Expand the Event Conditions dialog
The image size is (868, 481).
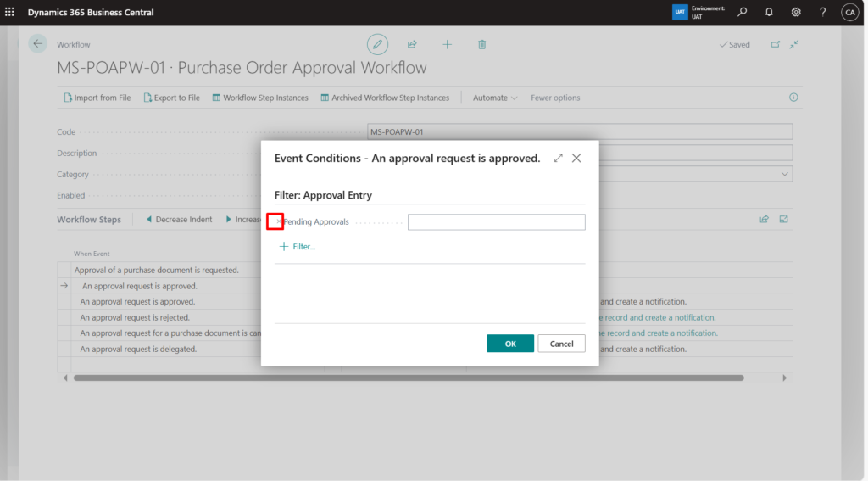[558, 159]
